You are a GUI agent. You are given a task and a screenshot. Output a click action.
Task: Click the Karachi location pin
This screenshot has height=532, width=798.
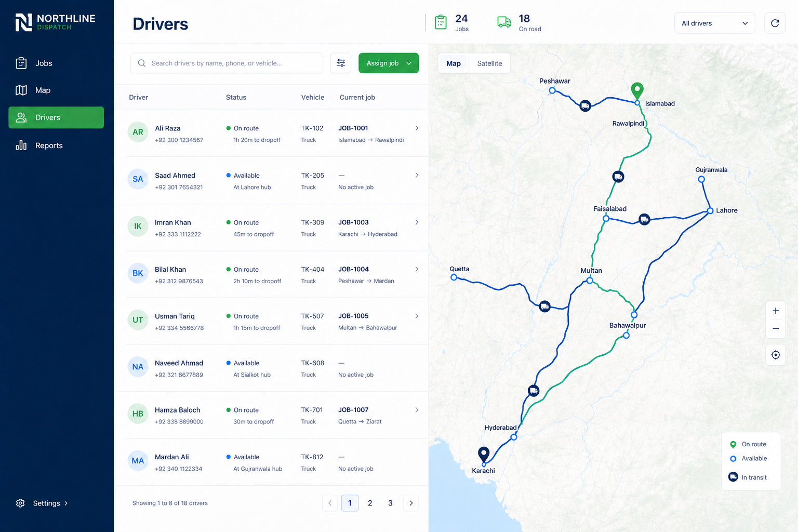(x=484, y=454)
